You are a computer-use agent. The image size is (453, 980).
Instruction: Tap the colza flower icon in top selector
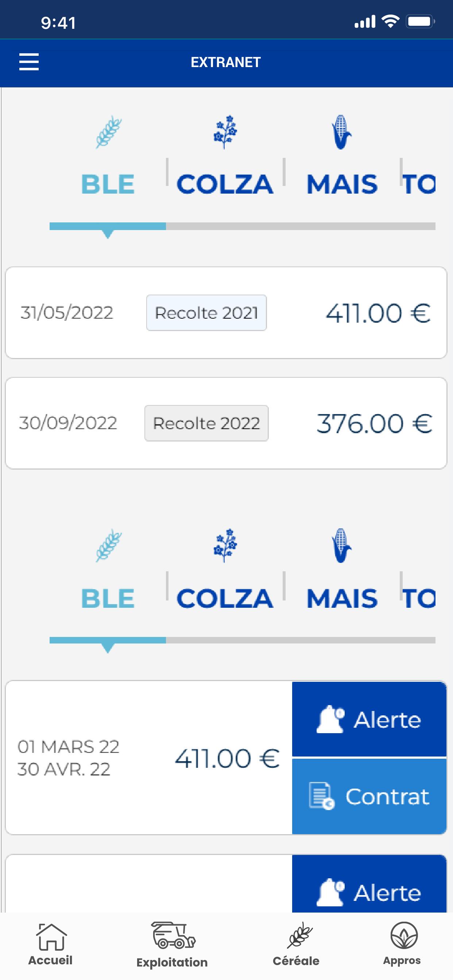(225, 132)
